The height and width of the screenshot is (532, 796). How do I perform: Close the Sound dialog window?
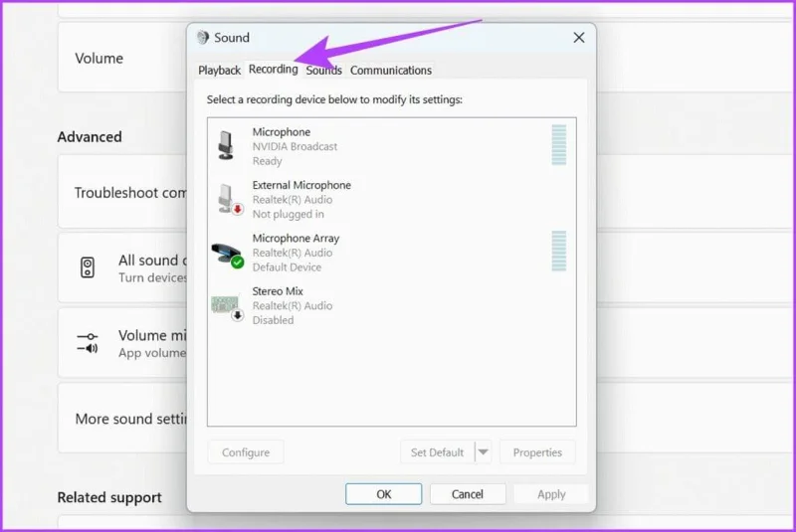(x=579, y=38)
